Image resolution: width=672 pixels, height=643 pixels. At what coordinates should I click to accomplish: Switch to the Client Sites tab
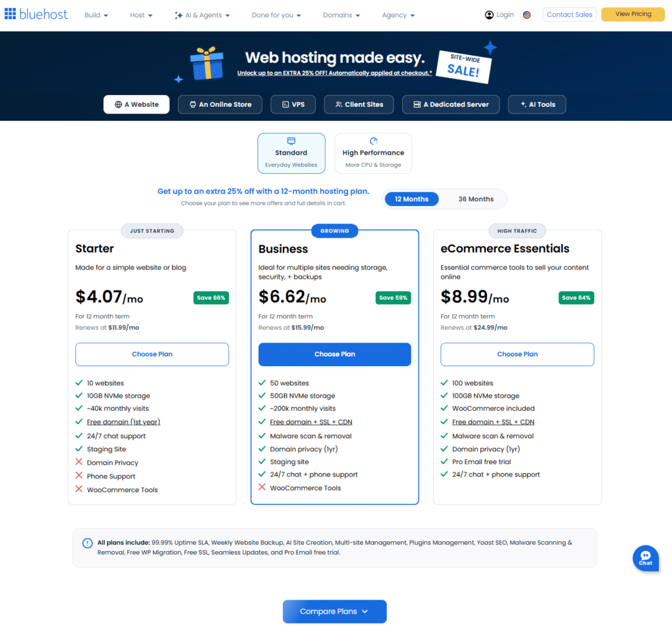(x=359, y=104)
